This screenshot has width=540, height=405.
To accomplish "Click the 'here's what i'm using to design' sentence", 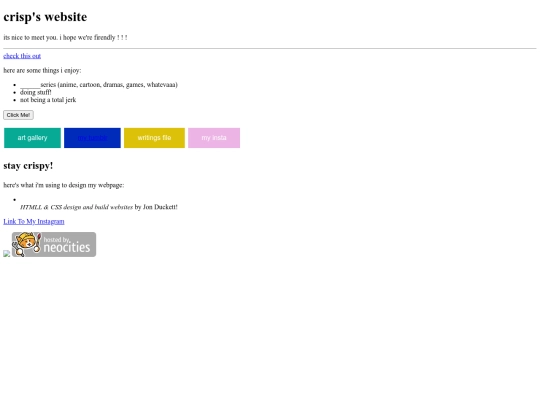I will tap(64, 185).
